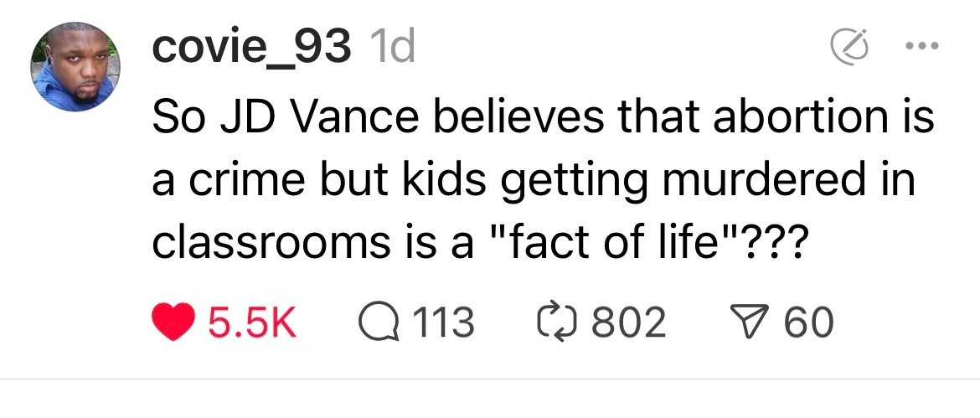Image resolution: width=980 pixels, height=418 pixels.
Task: Visit the covie_93 username link
Action: [x=251, y=49]
